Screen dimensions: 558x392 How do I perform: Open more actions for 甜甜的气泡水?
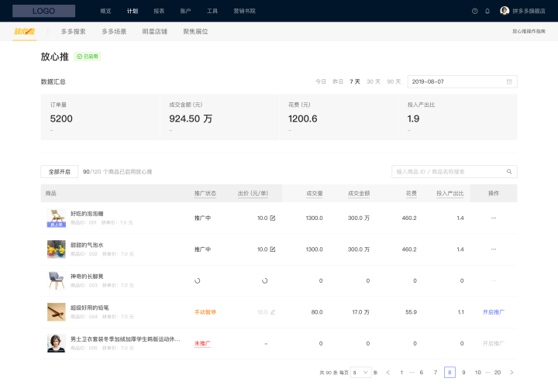(x=493, y=249)
